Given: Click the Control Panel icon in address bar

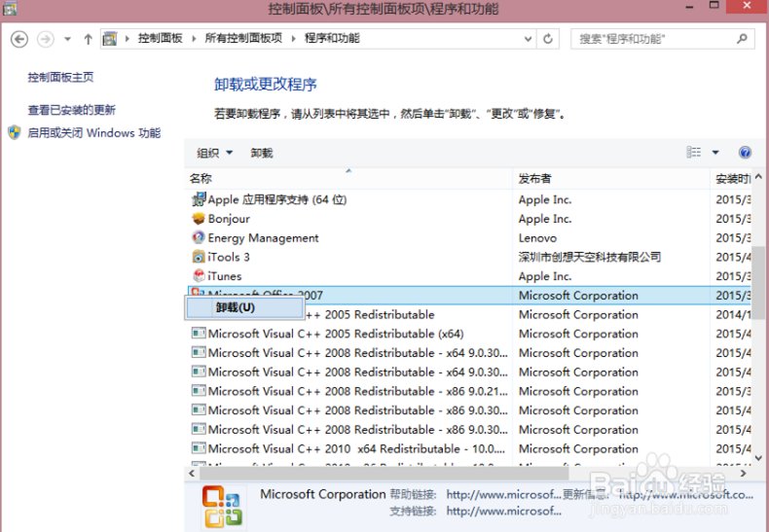Looking at the screenshot, I should point(110,38).
